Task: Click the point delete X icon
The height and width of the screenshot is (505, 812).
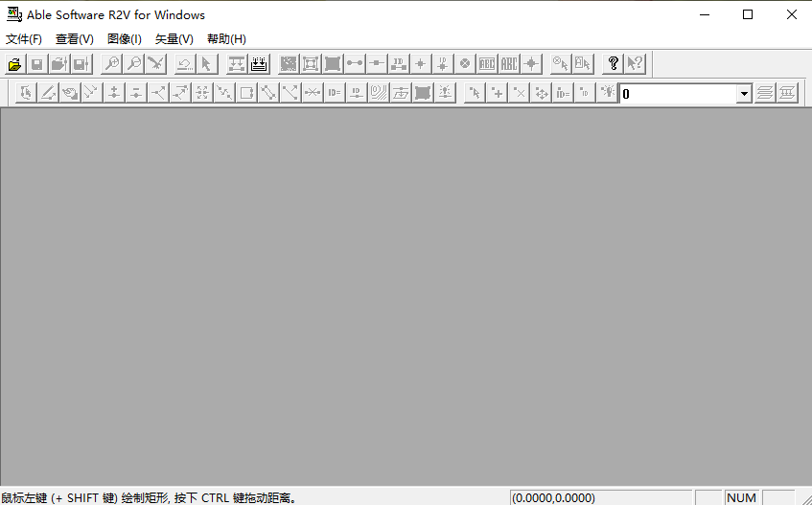Action: 519,93
